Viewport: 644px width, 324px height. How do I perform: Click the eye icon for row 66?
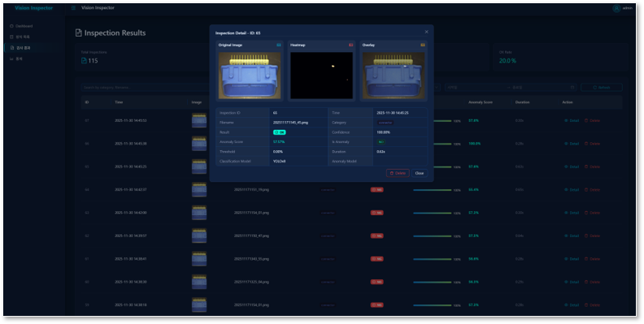tap(567, 144)
